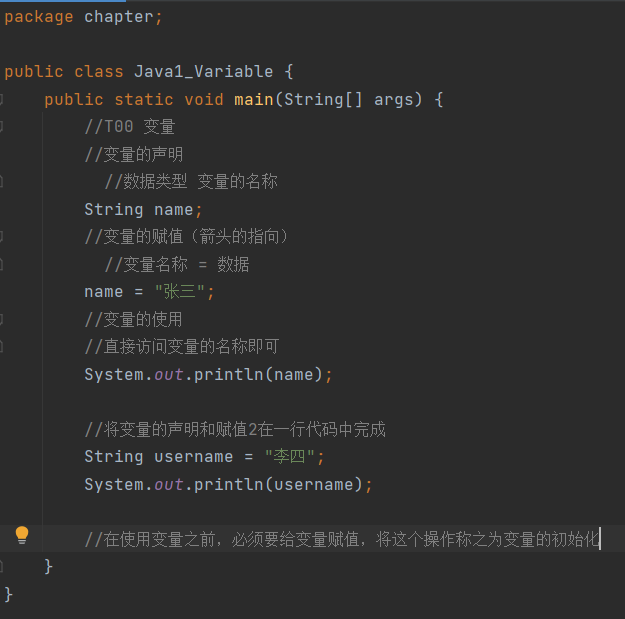Click the username variable in its declaration
625x619 pixels.
click(x=193, y=456)
